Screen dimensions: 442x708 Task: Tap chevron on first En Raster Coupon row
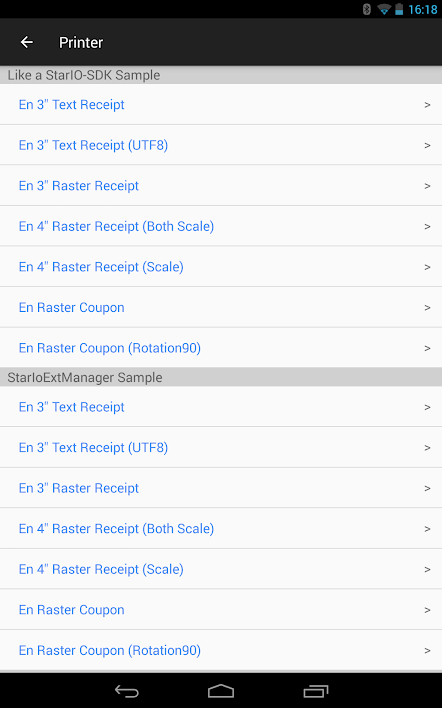(427, 308)
